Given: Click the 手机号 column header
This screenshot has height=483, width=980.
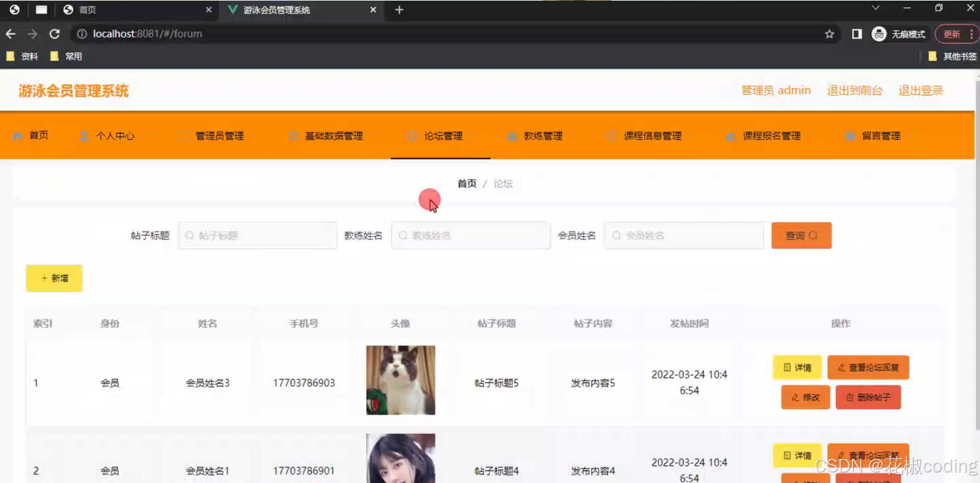Looking at the screenshot, I should [x=304, y=324].
